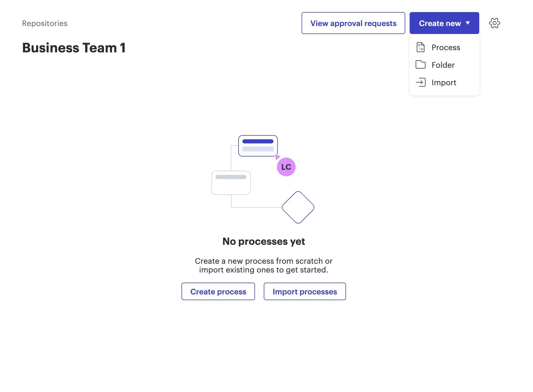Choose Folder from the Create menu
Viewport: 533px width, 392px height.
[443, 65]
